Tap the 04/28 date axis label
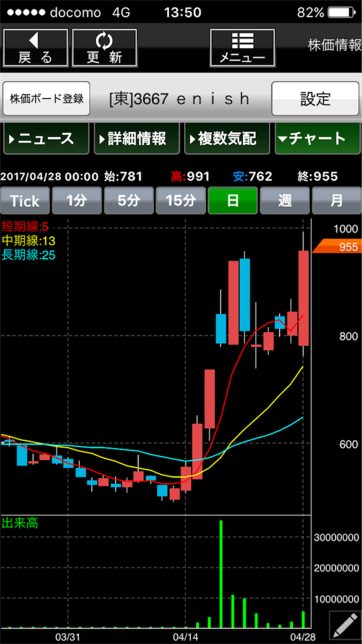 pos(302,636)
